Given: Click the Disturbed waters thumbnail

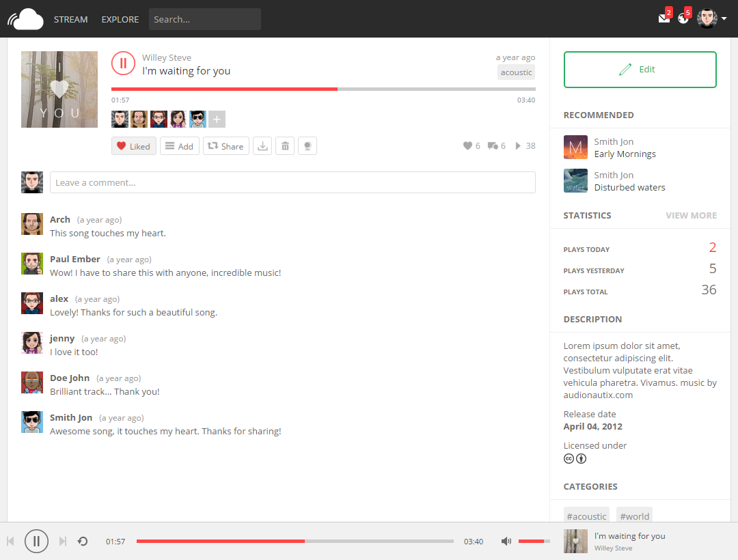Looking at the screenshot, I should (575, 180).
